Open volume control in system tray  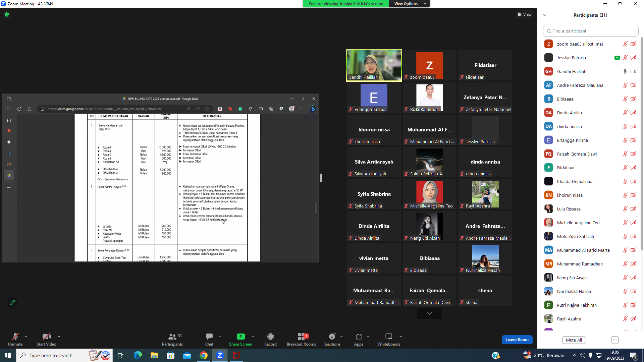[x=582, y=355]
